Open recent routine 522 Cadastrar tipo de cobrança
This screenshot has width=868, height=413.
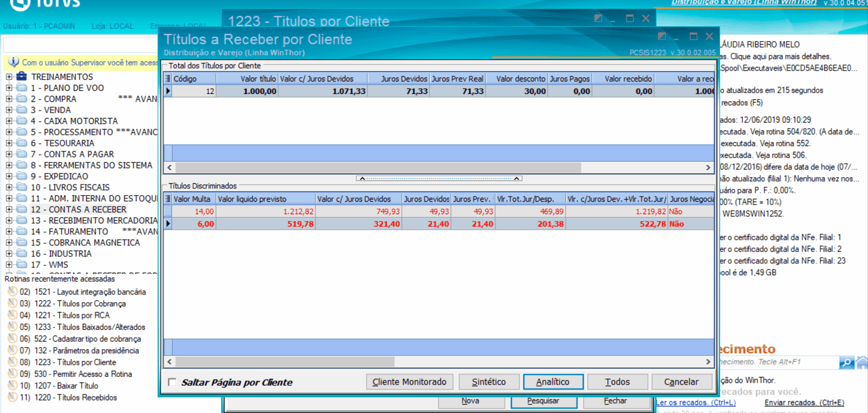click(88, 339)
